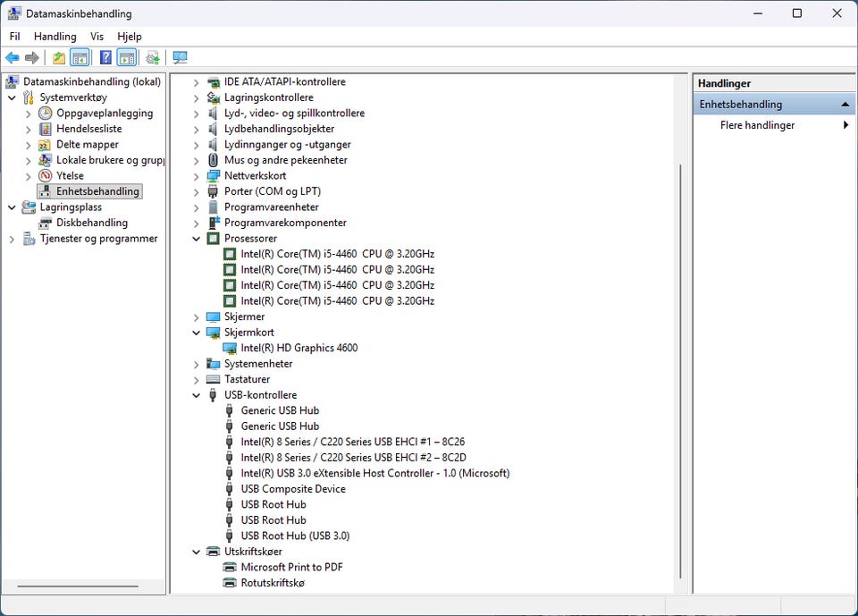858x616 pixels.
Task: Select the first Intel Core i5-4460 processor
Action: click(x=337, y=254)
